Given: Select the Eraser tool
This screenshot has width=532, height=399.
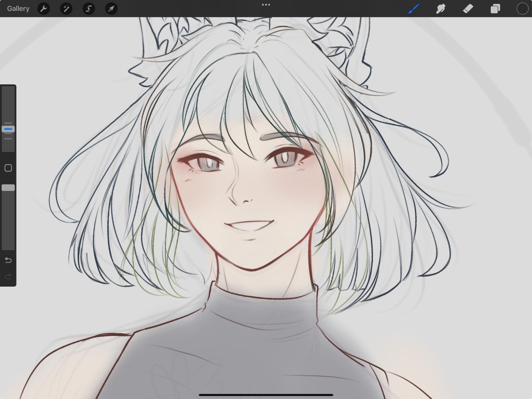Looking at the screenshot, I should (x=468, y=9).
